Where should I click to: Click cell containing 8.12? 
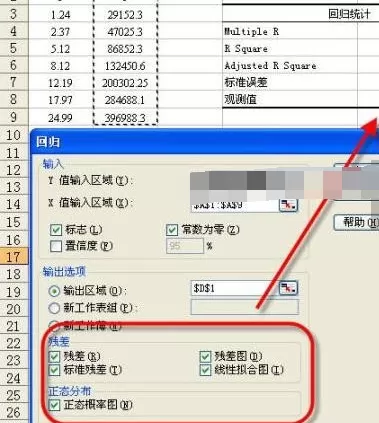(61, 66)
